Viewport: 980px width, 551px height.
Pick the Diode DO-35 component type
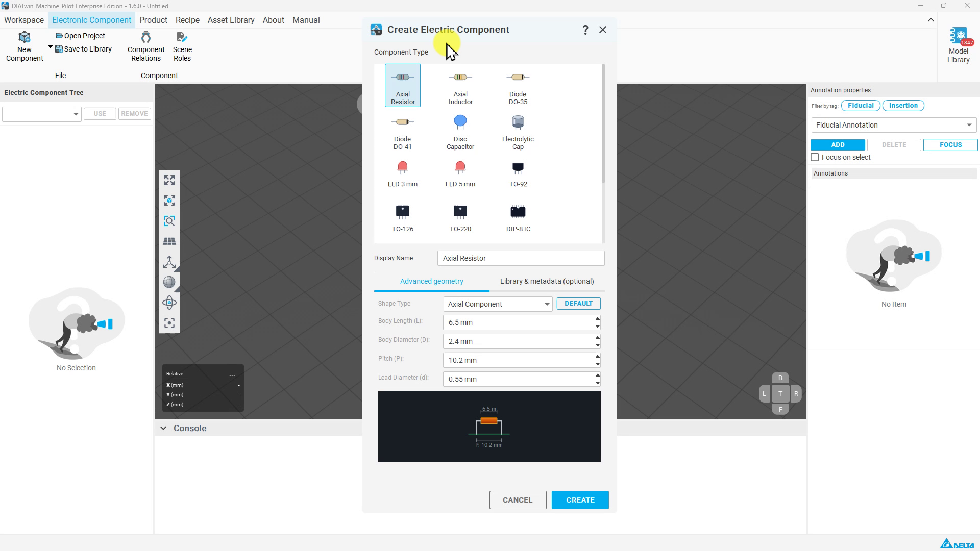518,85
